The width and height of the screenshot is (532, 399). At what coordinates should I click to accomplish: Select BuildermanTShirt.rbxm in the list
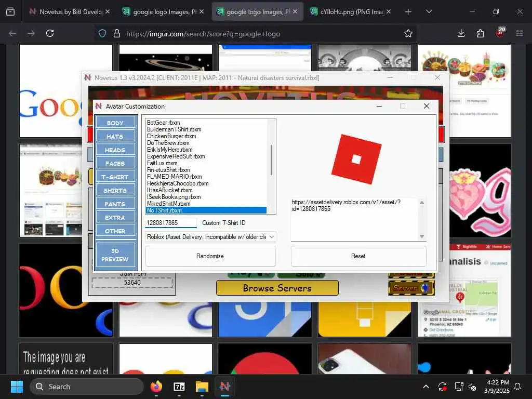[174, 129]
